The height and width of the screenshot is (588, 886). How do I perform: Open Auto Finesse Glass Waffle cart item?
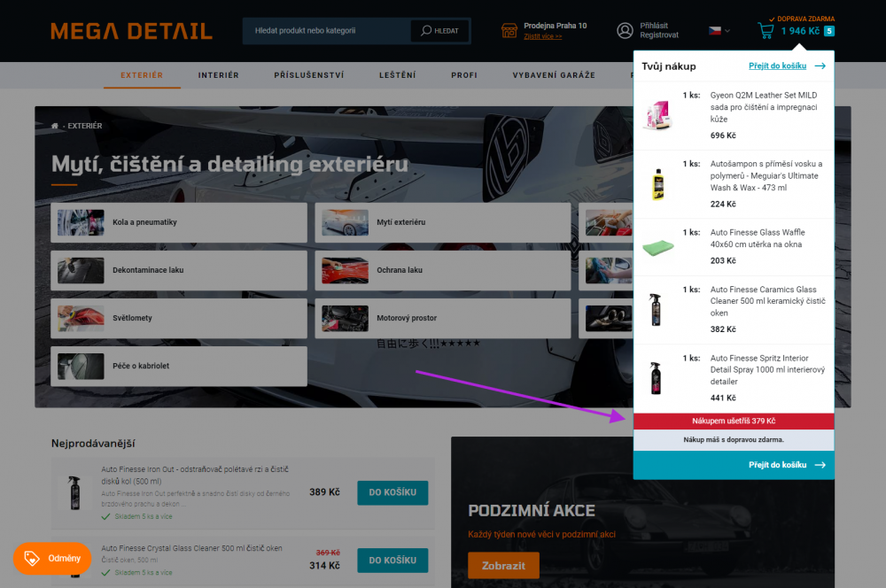(758, 238)
